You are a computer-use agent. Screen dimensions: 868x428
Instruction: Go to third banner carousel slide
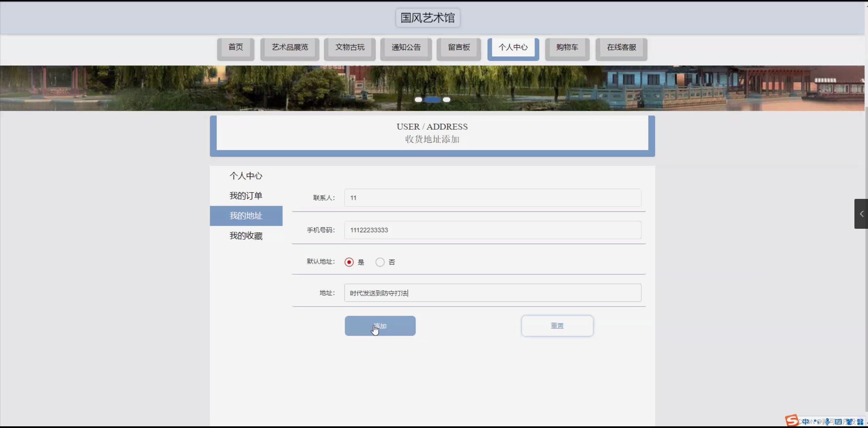point(447,99)
